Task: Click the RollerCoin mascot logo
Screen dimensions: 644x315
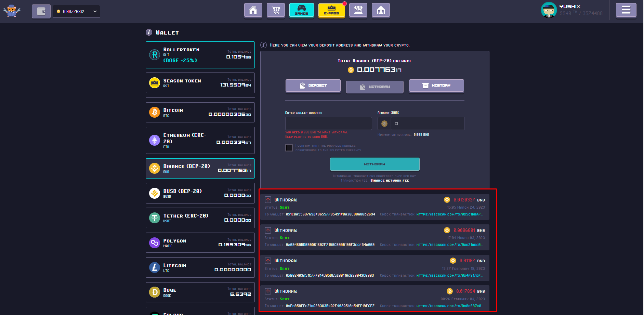Action: [x=12, y=11]
